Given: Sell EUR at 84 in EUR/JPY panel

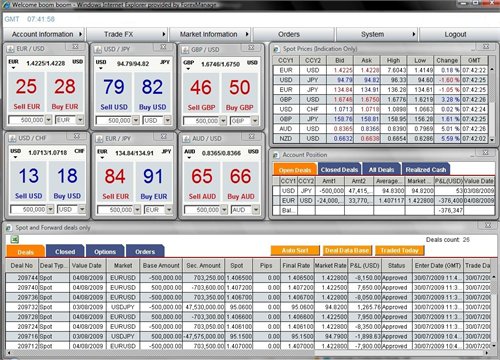Looking at the screenshot, I should pos(115,182).
